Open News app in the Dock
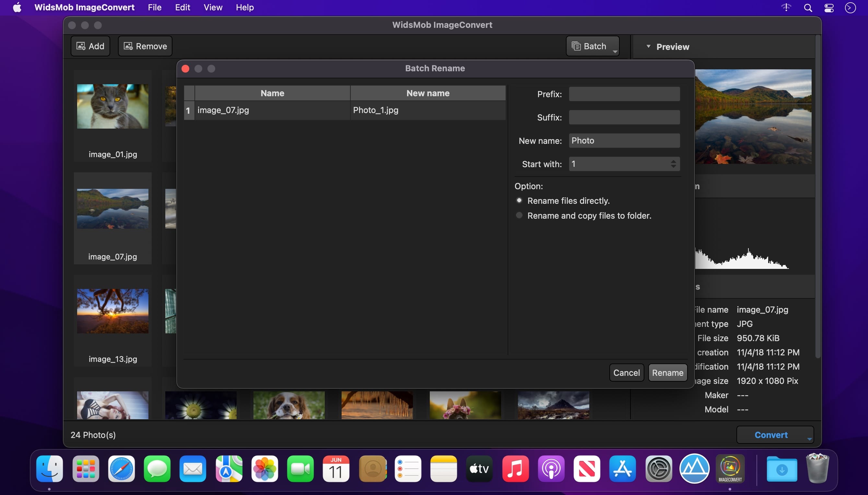Viewport: 868px width, 495px height. (587, 469)
